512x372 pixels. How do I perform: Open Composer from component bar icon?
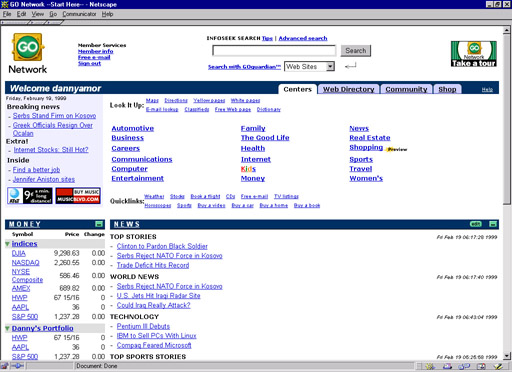point(498,366)
